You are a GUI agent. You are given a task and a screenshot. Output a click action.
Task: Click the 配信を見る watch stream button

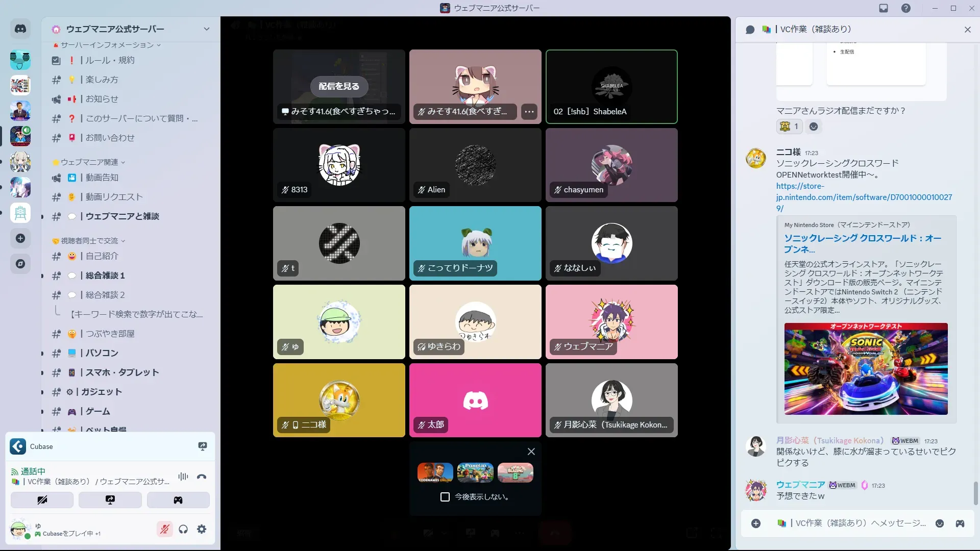(x=339, y=86)
